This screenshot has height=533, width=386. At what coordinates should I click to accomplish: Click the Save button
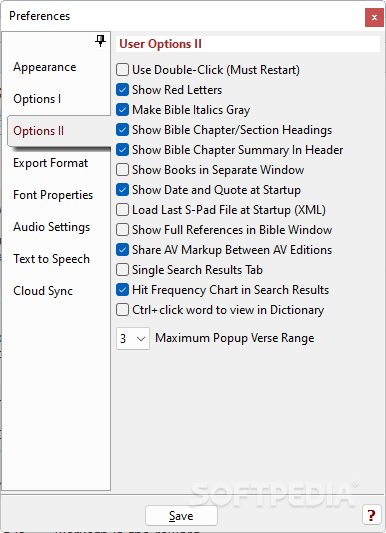point(181,516)
